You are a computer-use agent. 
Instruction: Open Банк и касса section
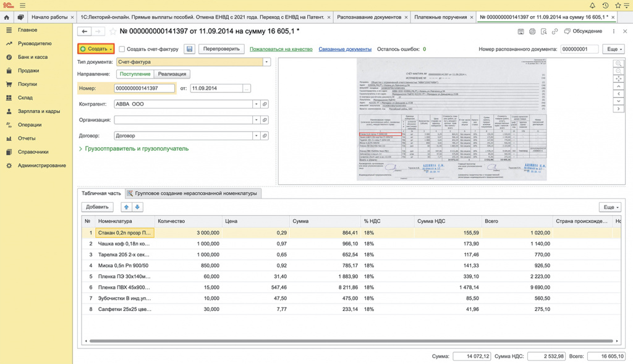[33, 57]
